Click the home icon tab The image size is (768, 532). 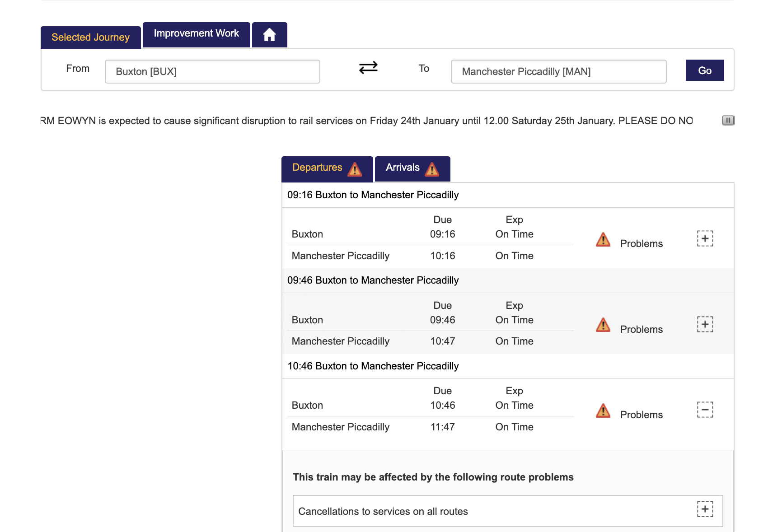(269, 35)
